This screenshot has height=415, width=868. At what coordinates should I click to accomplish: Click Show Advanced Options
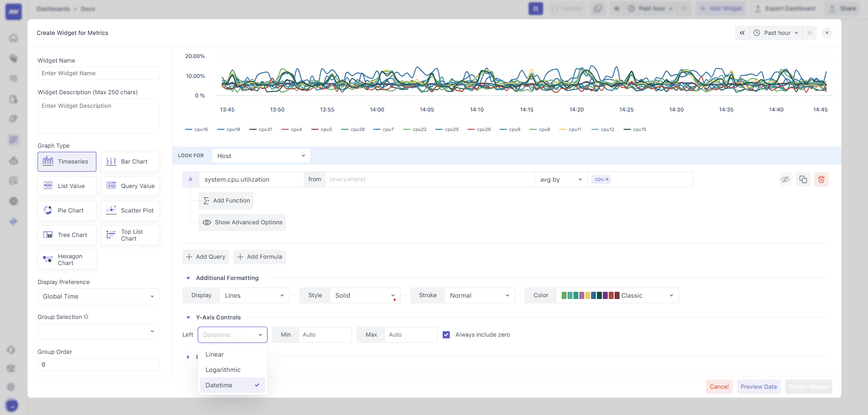point(242,222)
